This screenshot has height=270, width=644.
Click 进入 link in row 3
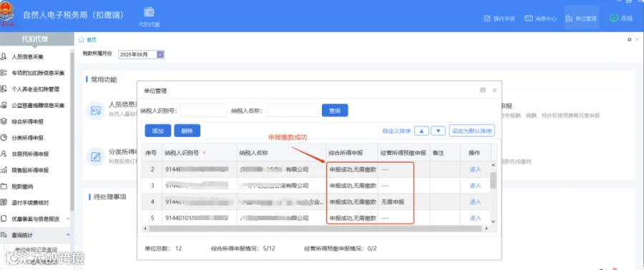click(x=475, y=186)
